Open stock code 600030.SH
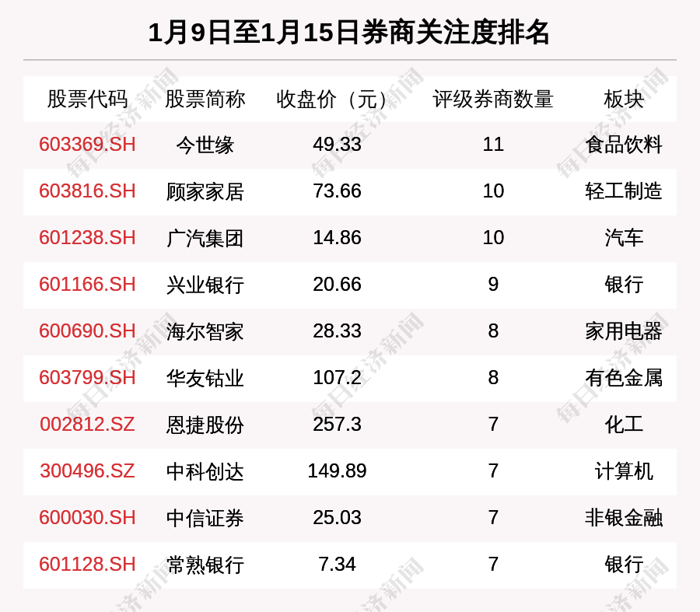The height and width of the screenshot is (612, 700). (x=87, y=518)
